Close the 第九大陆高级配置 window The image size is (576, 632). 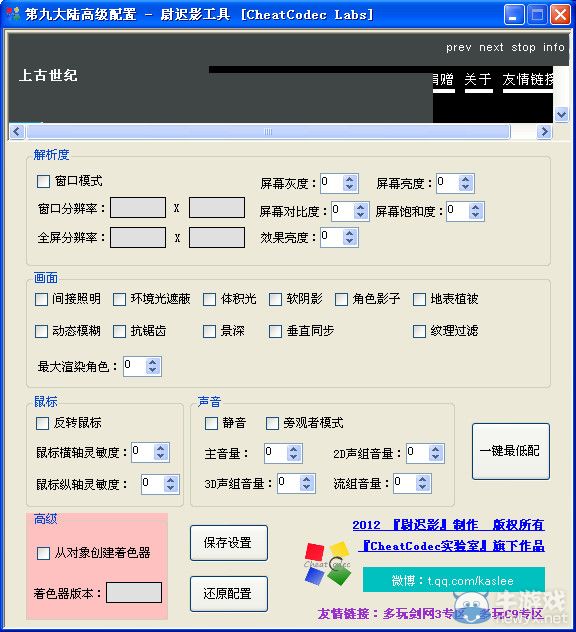pos(560,15)
